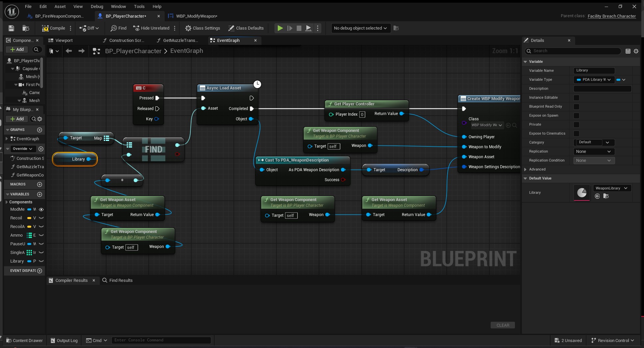Open the Category Default dropdown
The image size is (644, 348).
click(x=607, y=143)
